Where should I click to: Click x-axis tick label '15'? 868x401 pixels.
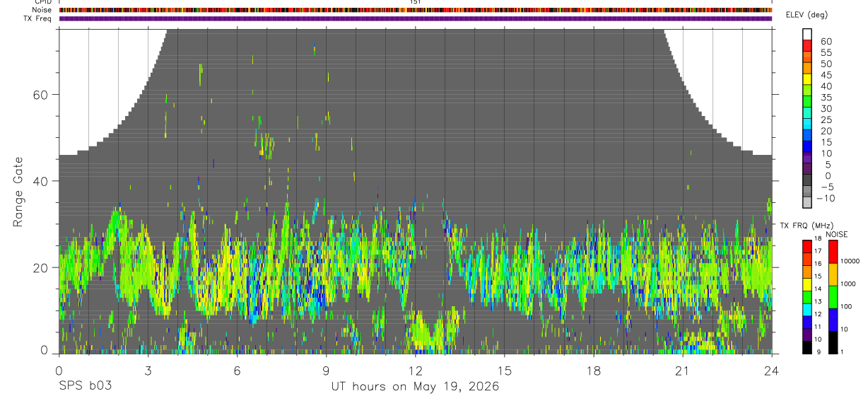(504, 371)
